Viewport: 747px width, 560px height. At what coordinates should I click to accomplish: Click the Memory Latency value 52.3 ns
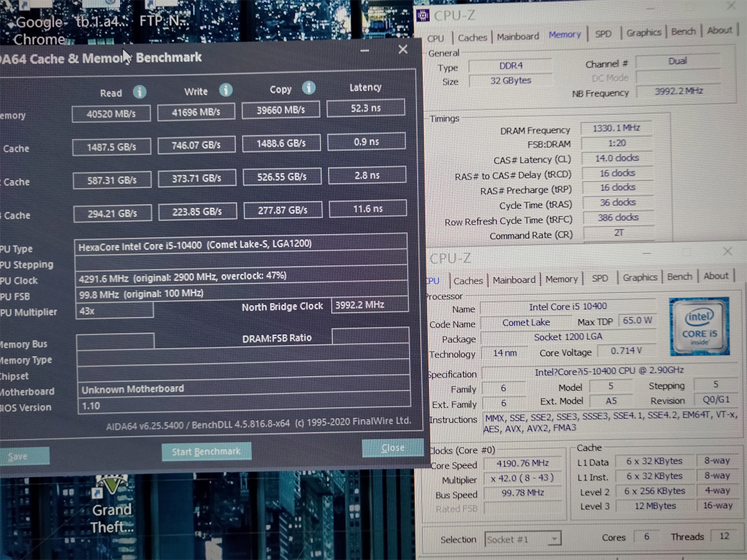[366, 108]
